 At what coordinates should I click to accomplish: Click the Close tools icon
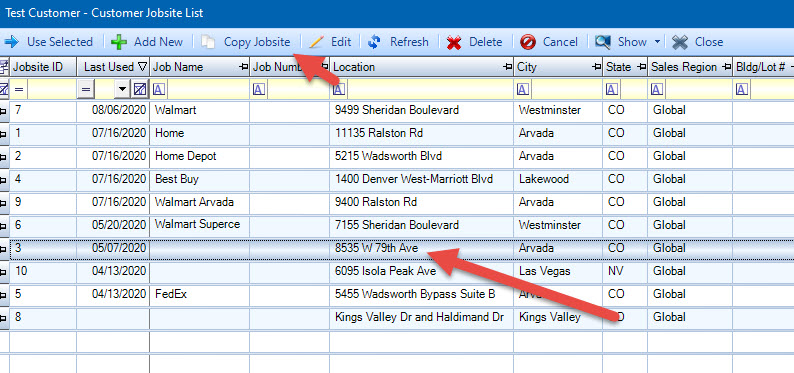[x=680, y=42]
